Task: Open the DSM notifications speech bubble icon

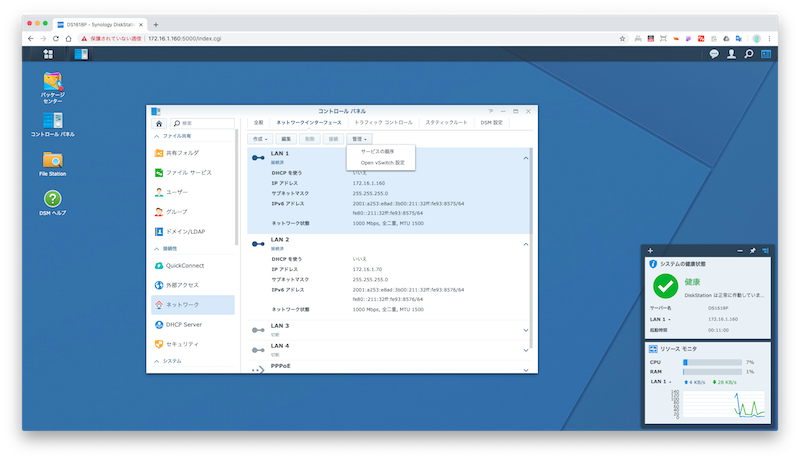Action: [714, 54]
